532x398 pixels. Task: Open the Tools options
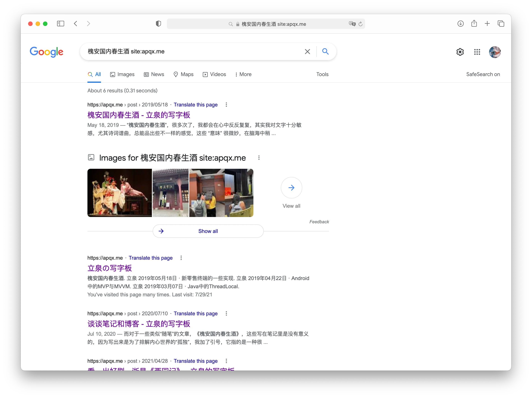(x=322, y=74)
